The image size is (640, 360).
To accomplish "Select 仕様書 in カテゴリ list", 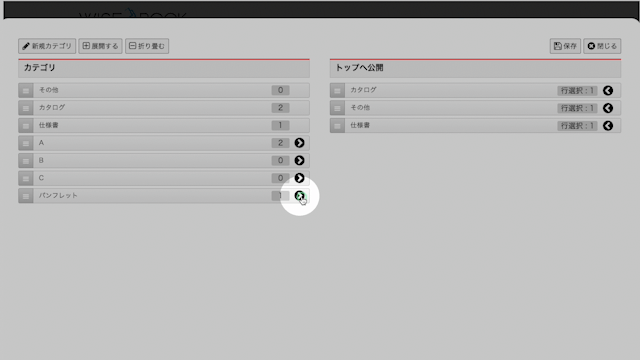I will [49, 125].
